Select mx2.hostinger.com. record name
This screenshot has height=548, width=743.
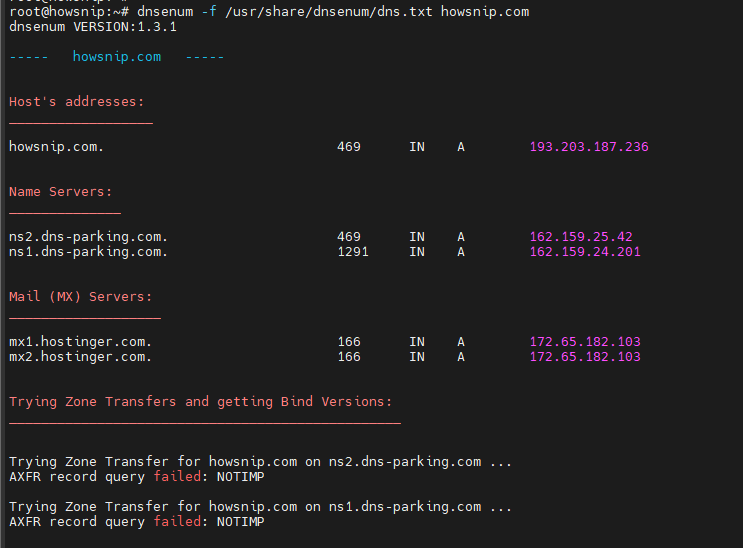pos(81,357)
